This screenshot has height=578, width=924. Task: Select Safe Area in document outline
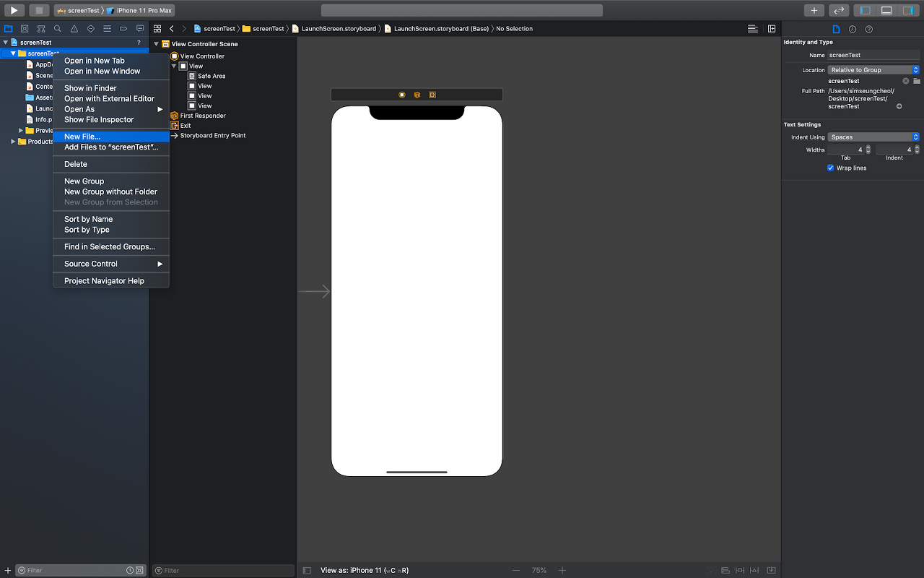[x=206, y=76]
